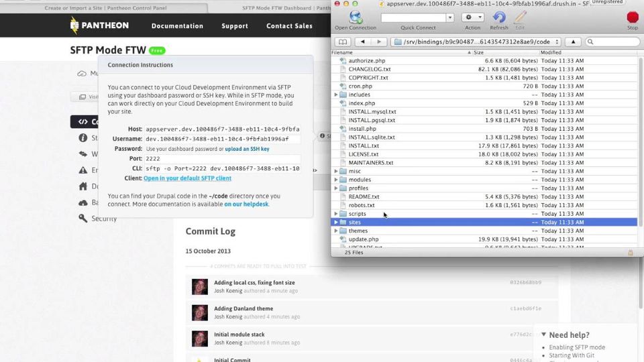Sort by Modified column header

click(590, 52)
